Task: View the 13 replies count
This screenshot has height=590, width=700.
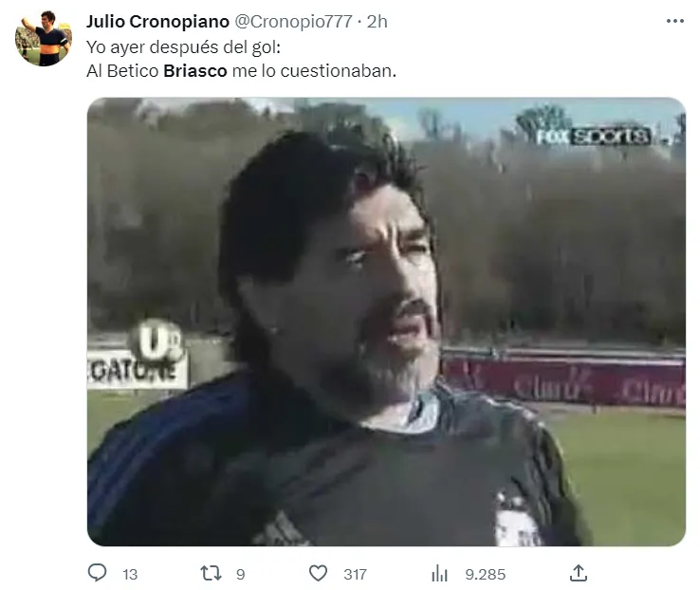Action: pyautogui.click(x=130, y=574)
